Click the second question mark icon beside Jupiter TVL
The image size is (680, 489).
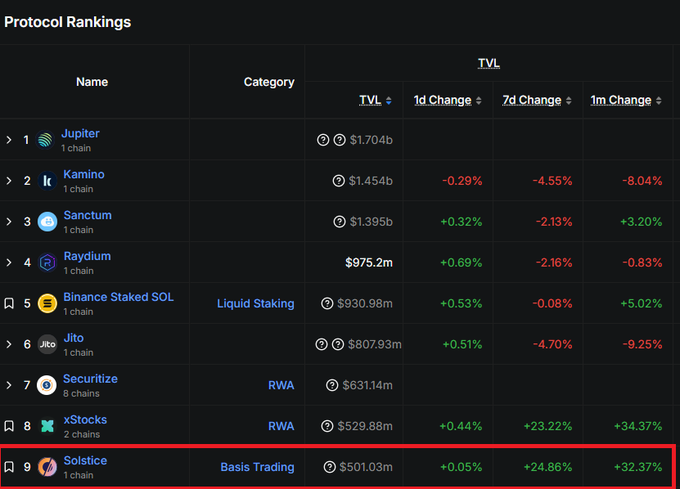coord(339,140)
